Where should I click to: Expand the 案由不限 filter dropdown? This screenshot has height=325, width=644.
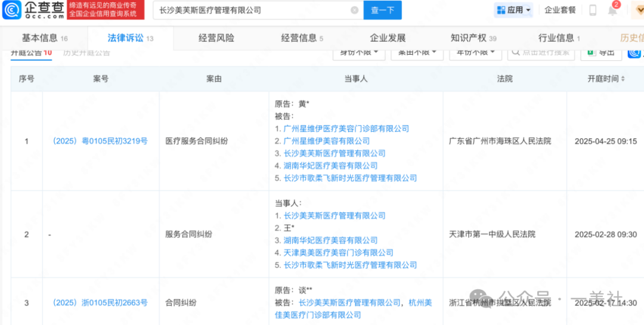[417, 52]
